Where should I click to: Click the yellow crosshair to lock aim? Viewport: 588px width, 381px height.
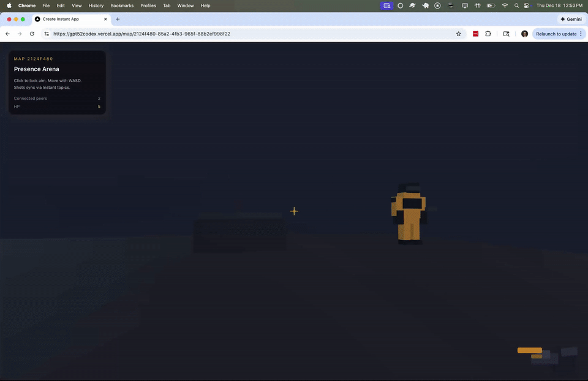coord(294,211)
